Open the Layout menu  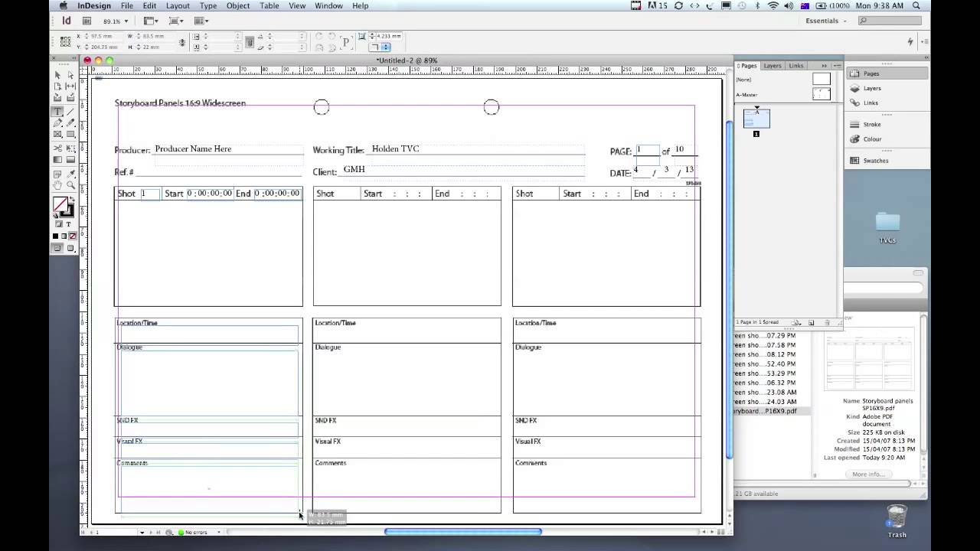click(x=178, y=5)
